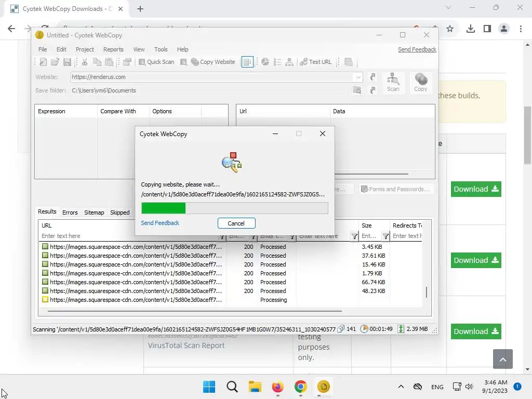Open the filter funnel left of Size column
Viewport: 532px width, 399px height.
pyautogui.click(x=354, y=236)
